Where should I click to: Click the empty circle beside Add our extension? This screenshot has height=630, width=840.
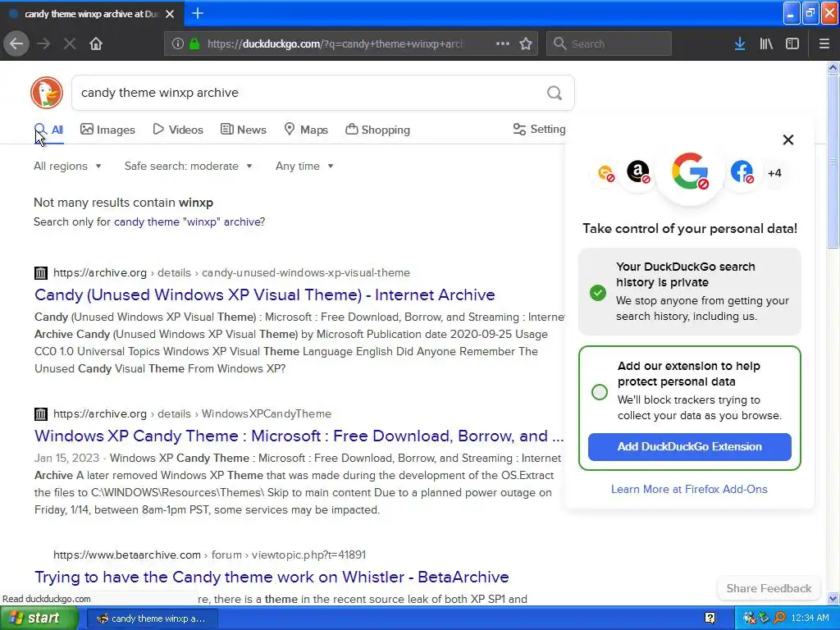[600, 392]
